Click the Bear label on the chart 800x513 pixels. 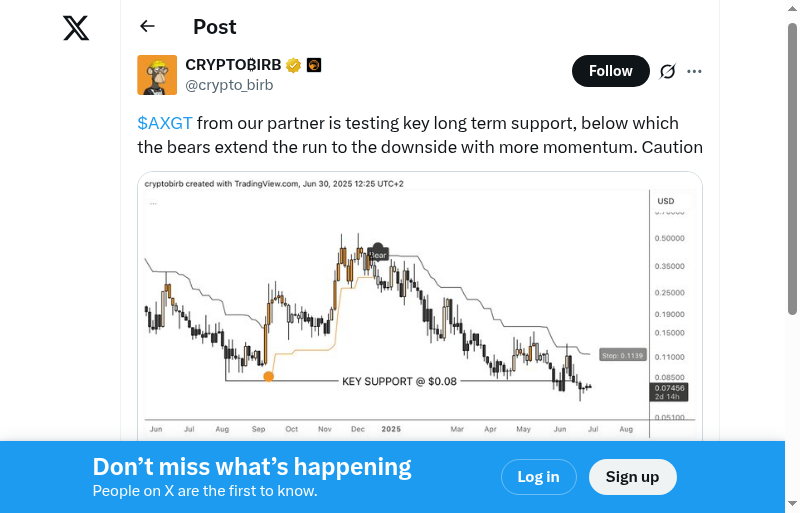click(378, 252)
